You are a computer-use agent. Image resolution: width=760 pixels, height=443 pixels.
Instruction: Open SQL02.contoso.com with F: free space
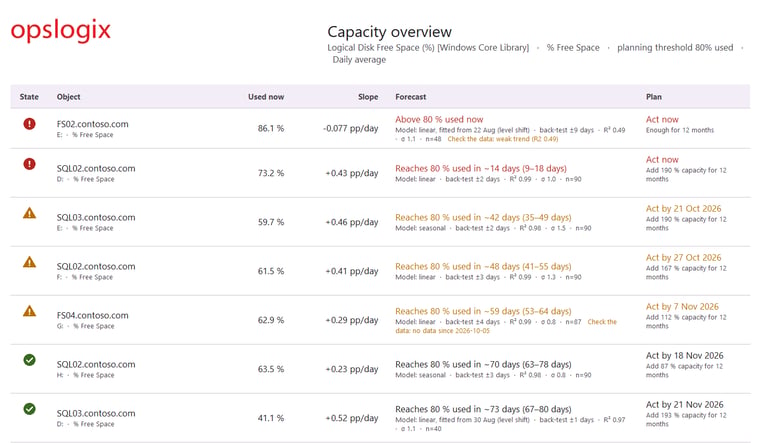point(96,267)
